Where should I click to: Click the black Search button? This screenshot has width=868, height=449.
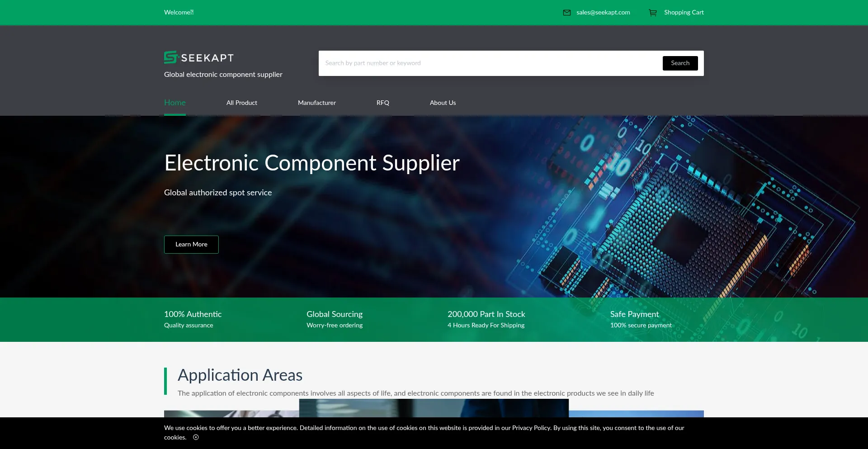680,63
